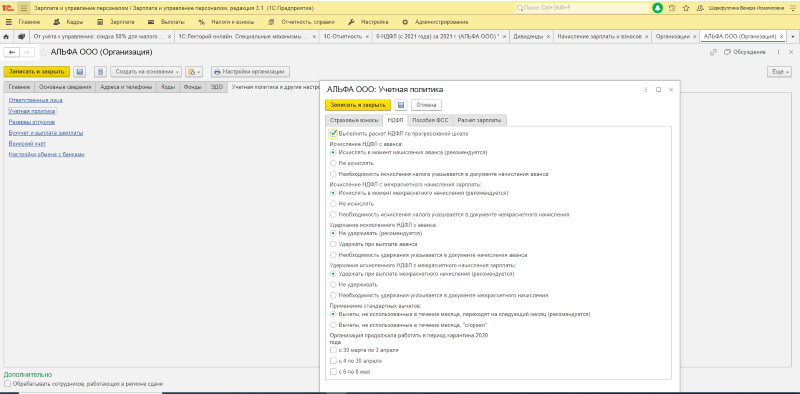The image size is (800, 394).
Task: Open dialog more options vertical dots
Action: (x=646, y=89)
